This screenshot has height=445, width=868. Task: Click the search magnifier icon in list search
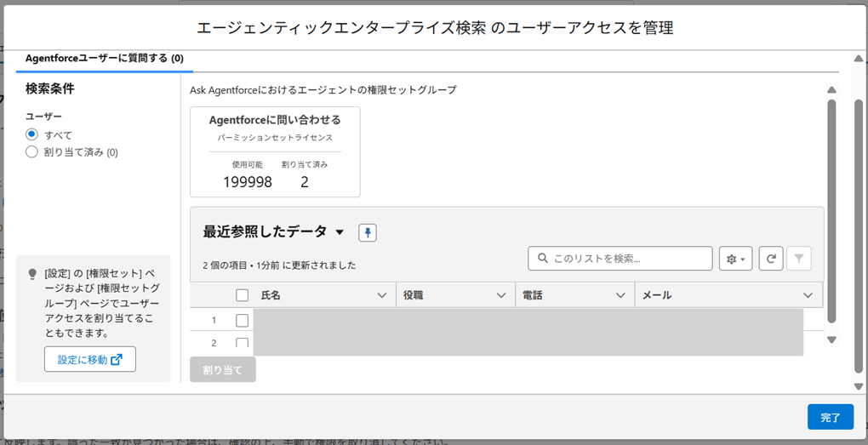point(543,259)
